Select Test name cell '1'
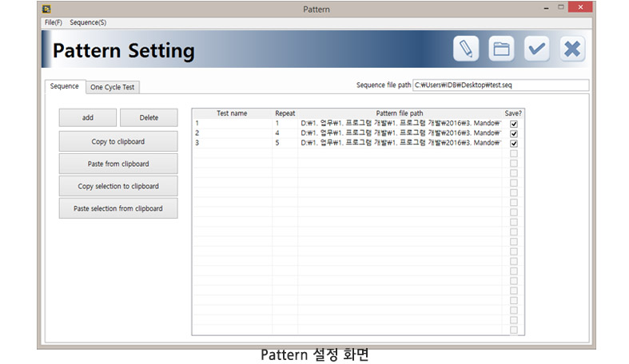This screenshot has width=629, height=364. tap(233, 124)
